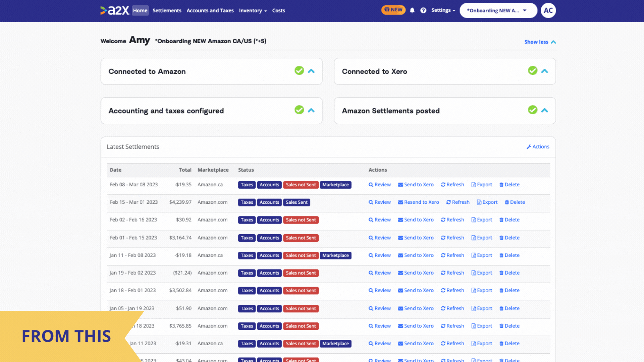Resend Feb 15 - Mar 01 2023 settlement to Xero
This screenshot has width=644, height=362.
(x=418, y=202)
